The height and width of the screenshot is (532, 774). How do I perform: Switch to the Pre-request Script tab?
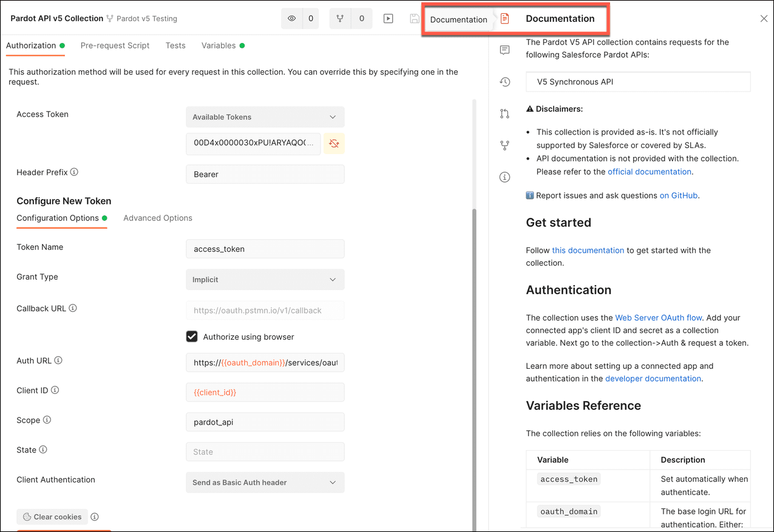pos(115,45)
